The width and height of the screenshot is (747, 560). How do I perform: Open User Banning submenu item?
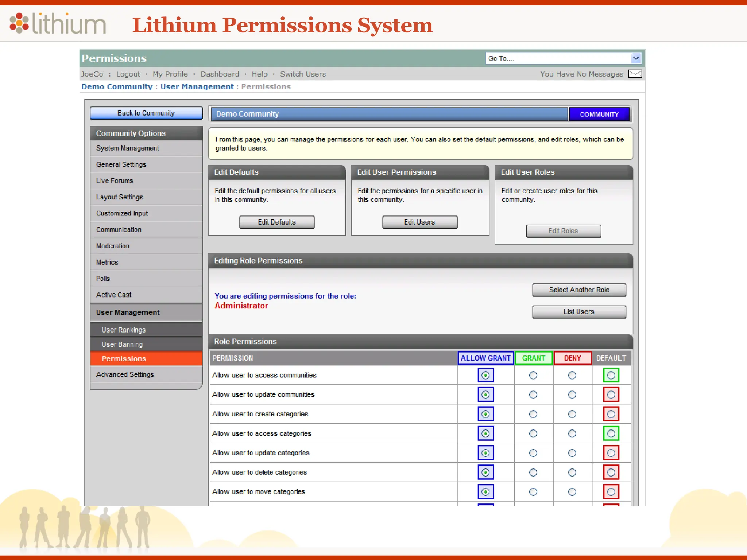(146, 345)
